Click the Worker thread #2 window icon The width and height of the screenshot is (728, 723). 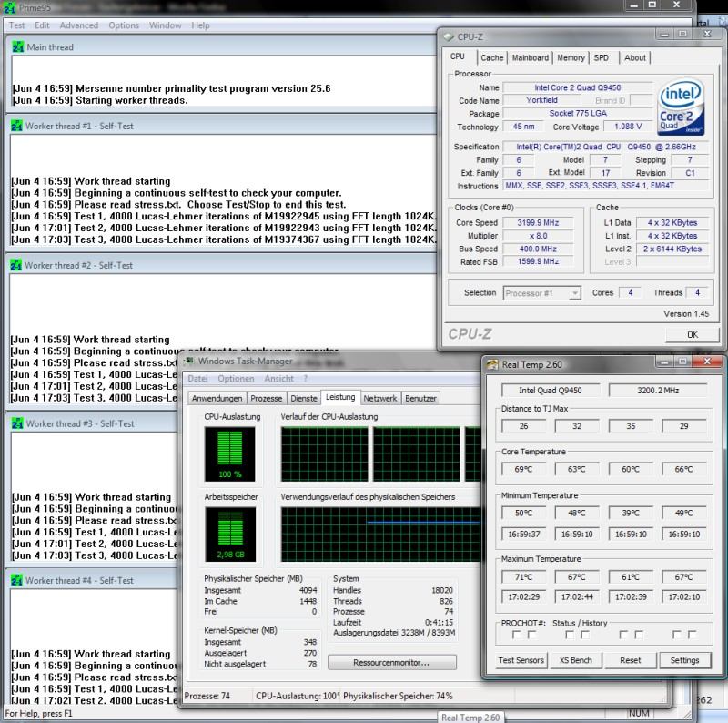(16, 265)
